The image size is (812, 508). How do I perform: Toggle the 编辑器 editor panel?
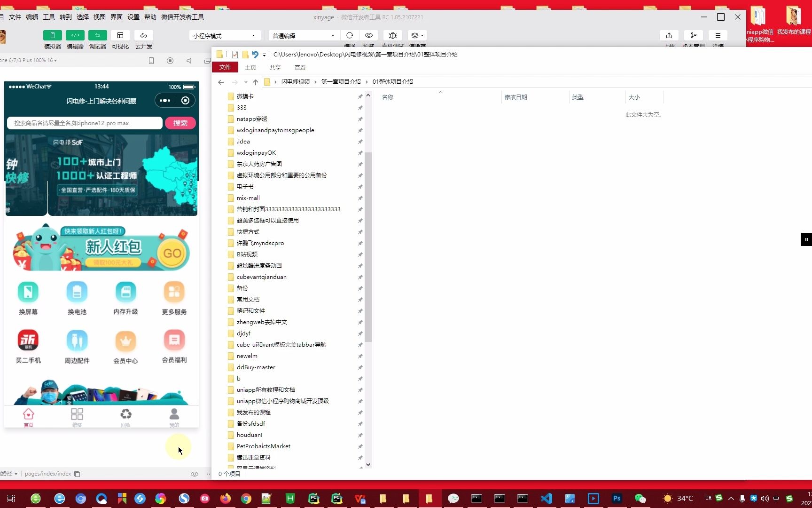[x=75, y=35]
